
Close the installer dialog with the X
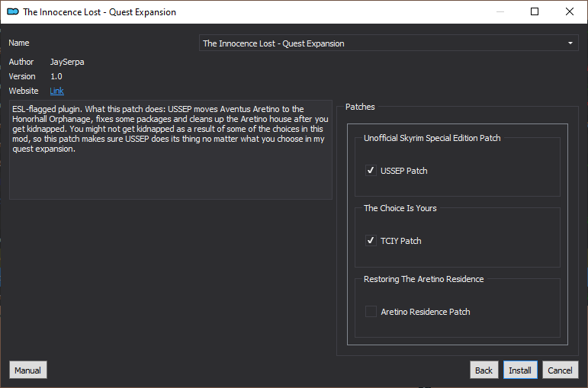click(x=569, y=11)
